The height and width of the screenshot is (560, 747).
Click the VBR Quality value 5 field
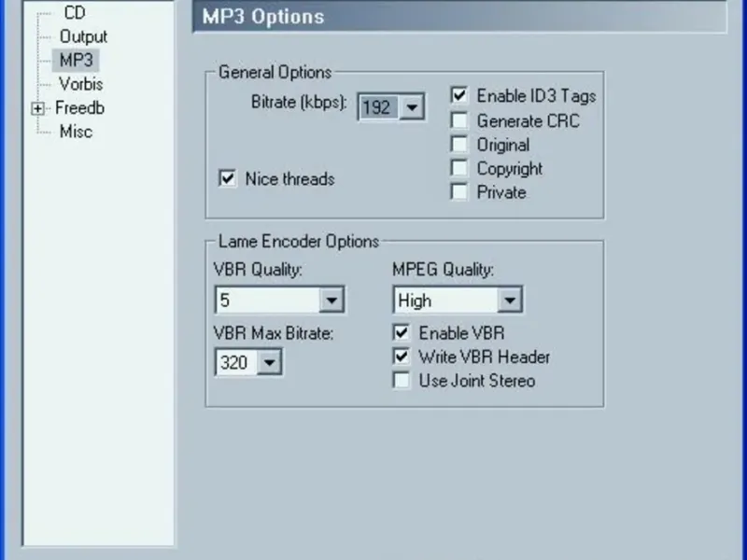point(268,300)
